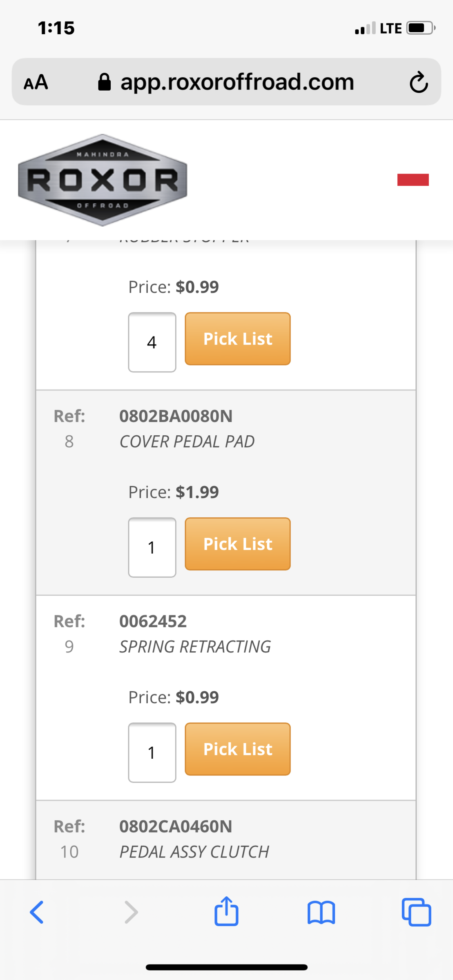Click Pick List for Spring Retracting
Viewport: 453px width, 980px height.
(x=238, y=749)
